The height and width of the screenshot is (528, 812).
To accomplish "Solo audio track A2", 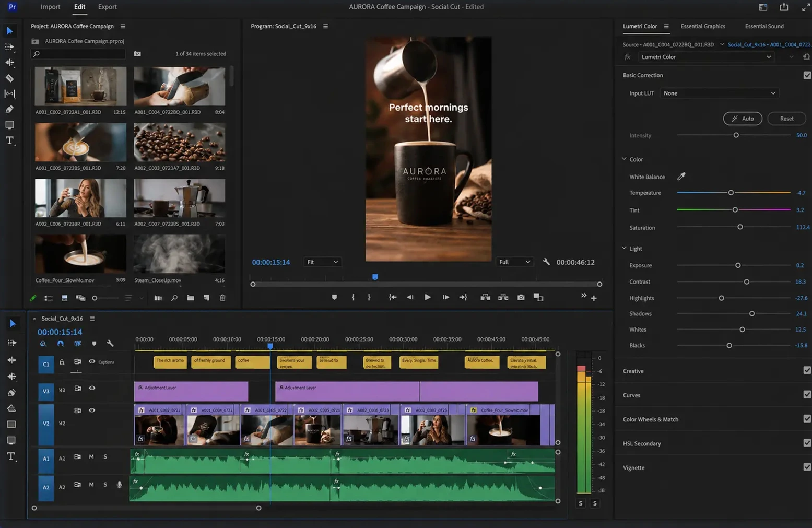I will 105,485.
